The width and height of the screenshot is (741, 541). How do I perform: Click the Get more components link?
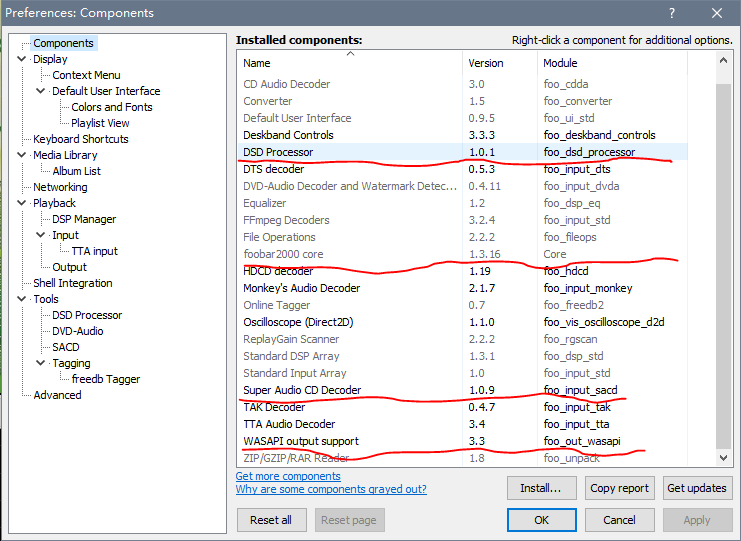click(x=288, y=476)
